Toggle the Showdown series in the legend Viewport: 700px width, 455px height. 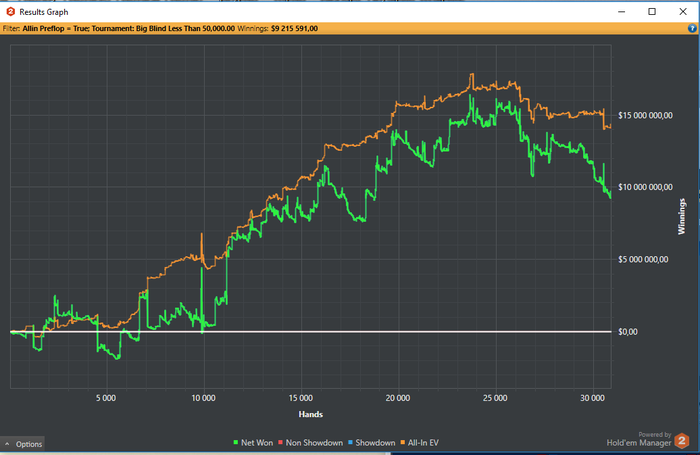[x=371, y=442]
